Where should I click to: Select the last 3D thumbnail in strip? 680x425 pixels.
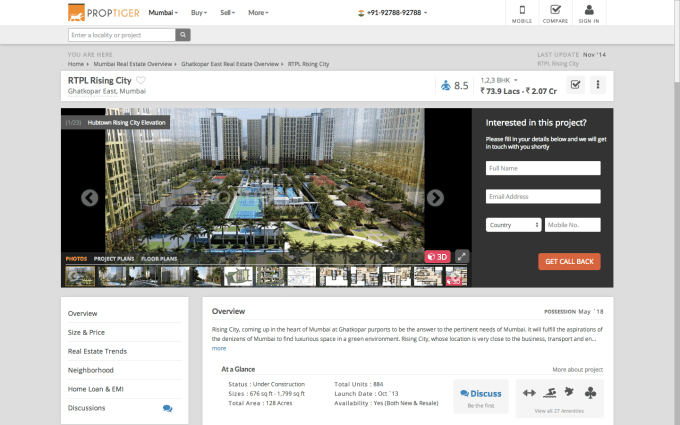(456, 276)
